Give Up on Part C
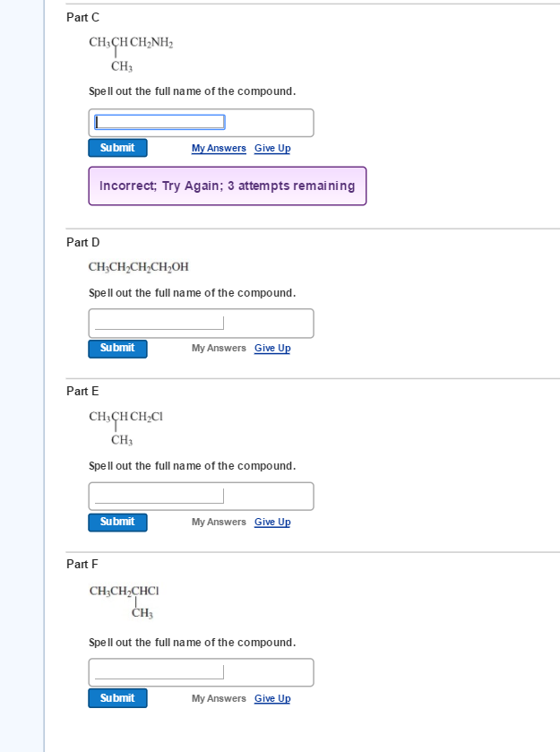The image size is (560, 752). (x=271, y=147)
